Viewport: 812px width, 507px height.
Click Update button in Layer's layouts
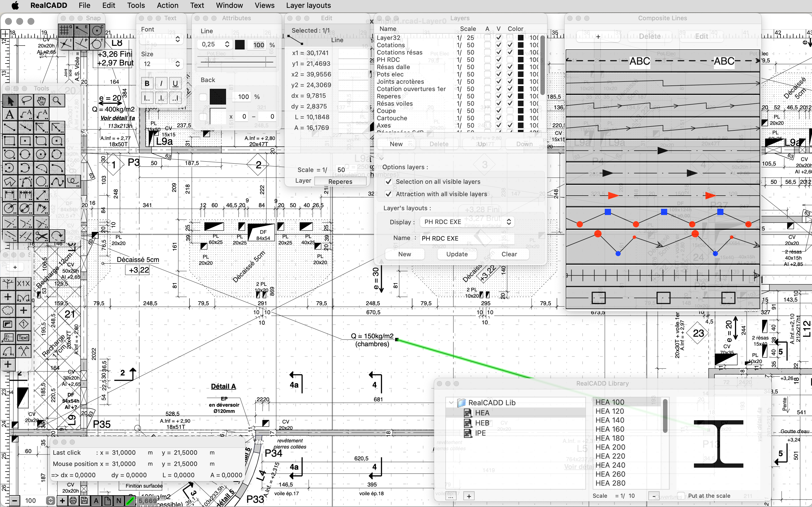tap(457, 254)
